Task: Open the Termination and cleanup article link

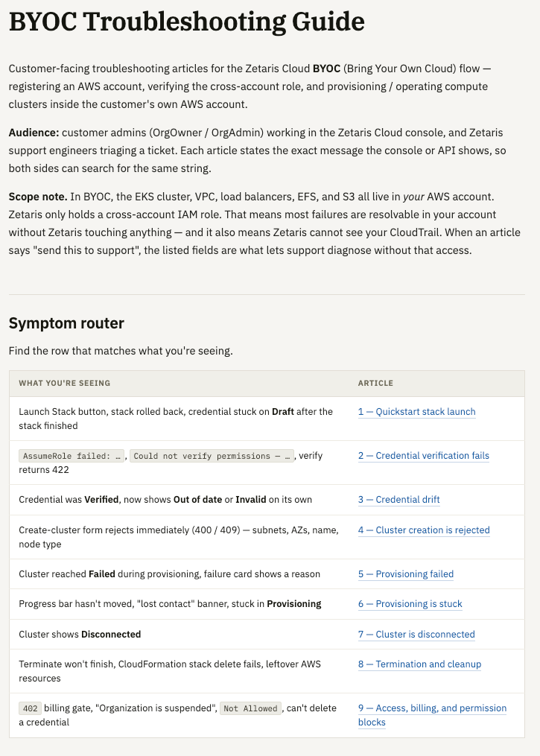Action: pos(419,664)
